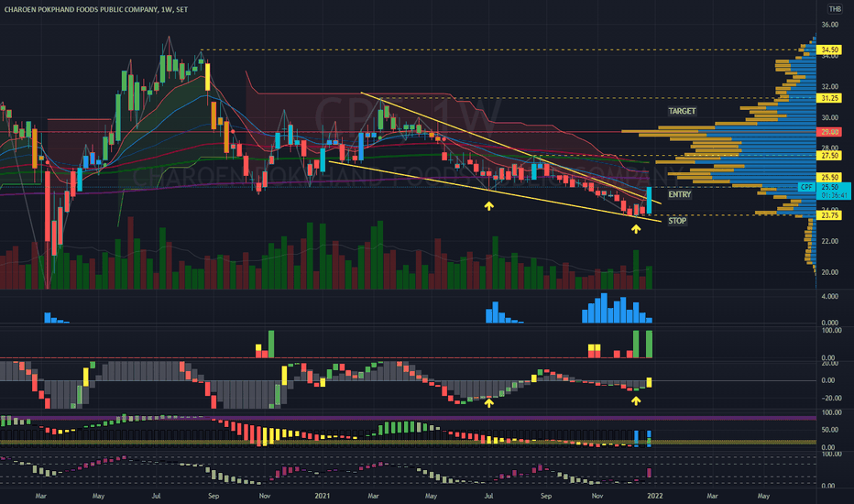Select the 27.50 yellow price label
Screen dimensions: 854x504
point(829,156)
